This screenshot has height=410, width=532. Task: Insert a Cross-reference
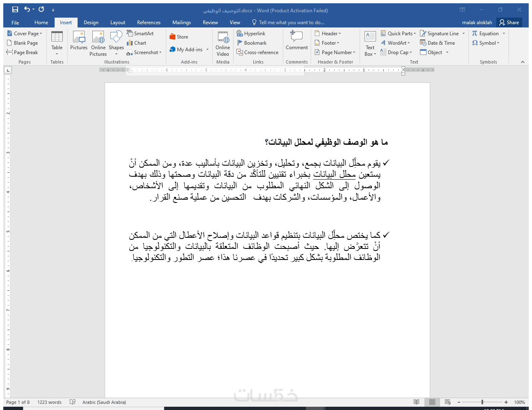point(257,52)
